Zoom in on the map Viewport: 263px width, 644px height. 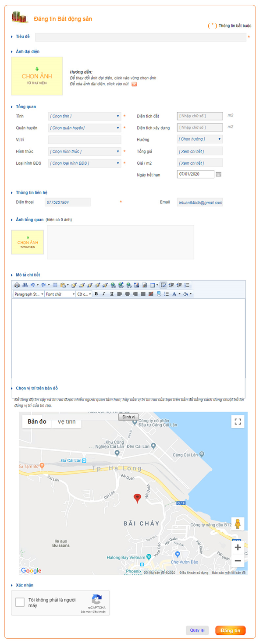point(238,547)
